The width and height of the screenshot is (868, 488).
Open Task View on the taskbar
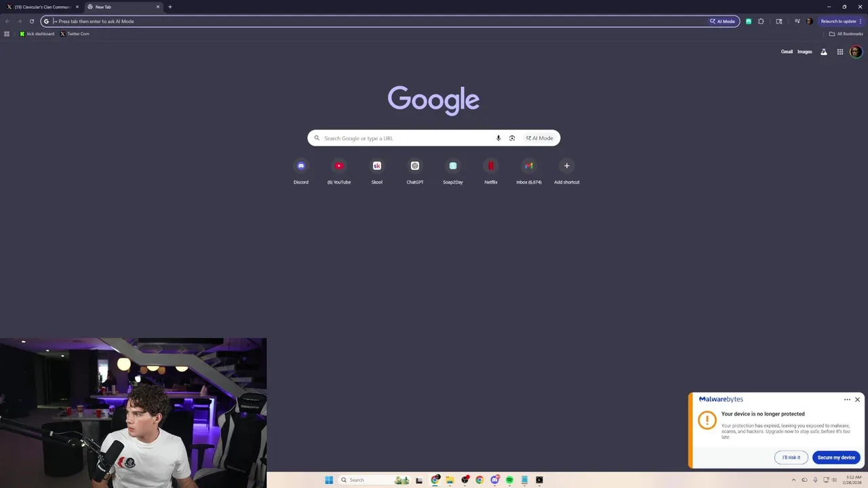click(419, 480)
